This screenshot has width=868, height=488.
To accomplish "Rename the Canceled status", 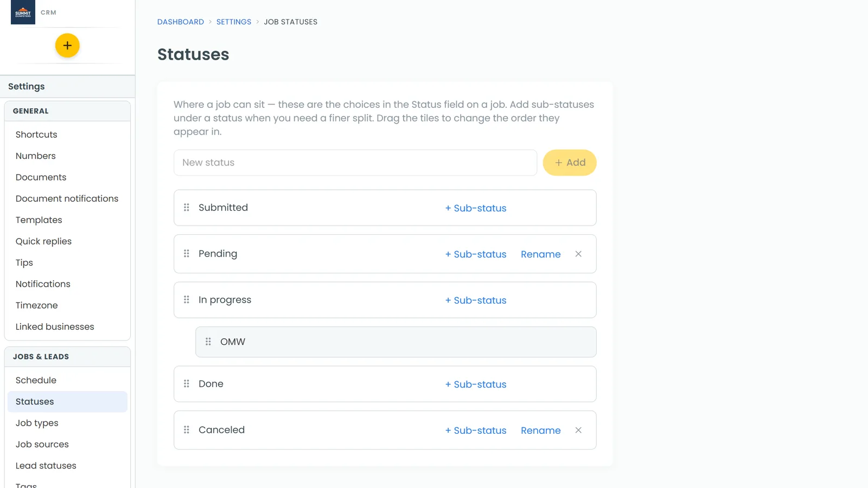I will (x=541, y=431).
